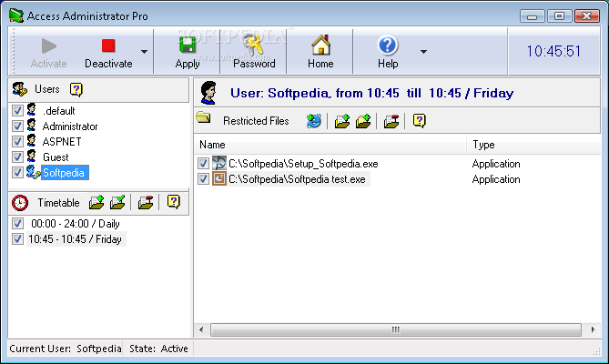This screenshot has width=609, height=364.
Task: Open the dropdown arrow beside Deactivate
Action: click(x=144, y=52)
